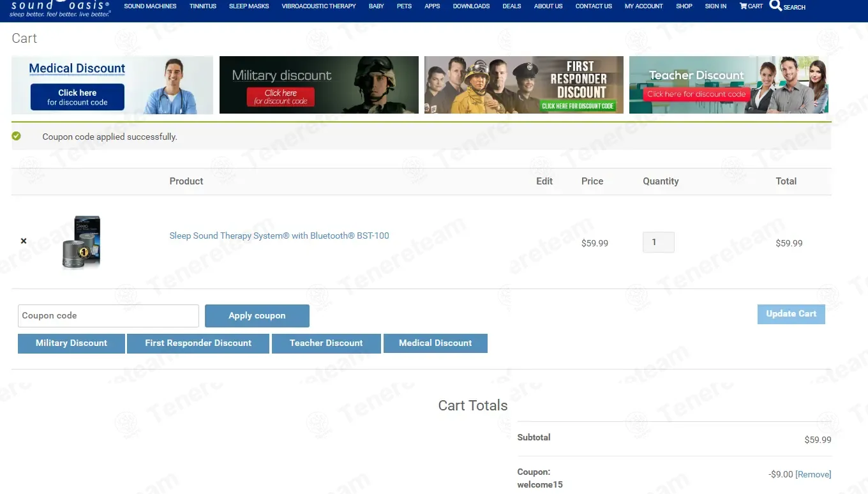Open the search magnifier icon
Image resolution: width=868 pixels, height=494 pixels.
pos(775,6)
